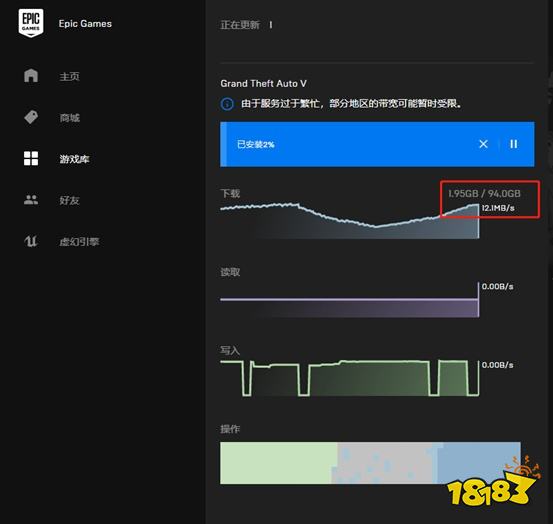The image size is (553, 524).
Task: Open the 主页 menu item
Action: point(69,76)
